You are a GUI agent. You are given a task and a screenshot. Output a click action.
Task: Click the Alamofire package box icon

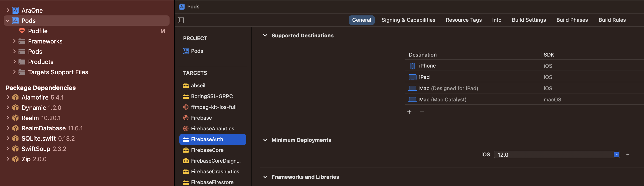tap(15, 97)
